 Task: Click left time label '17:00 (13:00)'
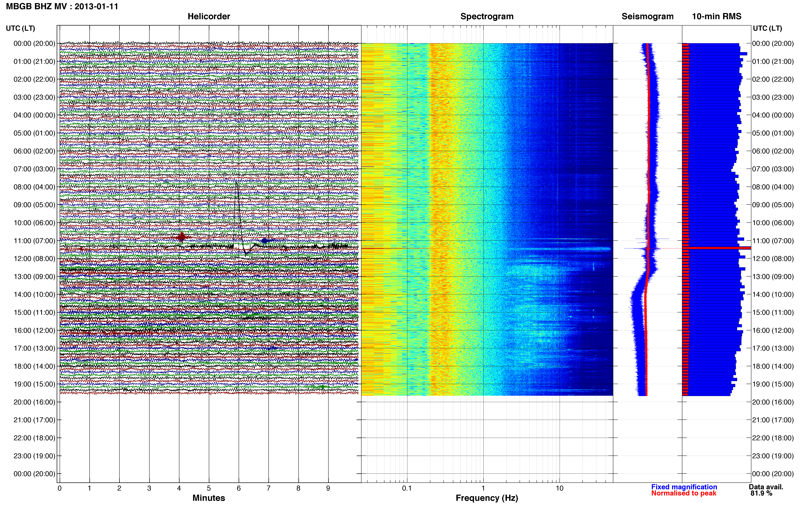(34, 348)
